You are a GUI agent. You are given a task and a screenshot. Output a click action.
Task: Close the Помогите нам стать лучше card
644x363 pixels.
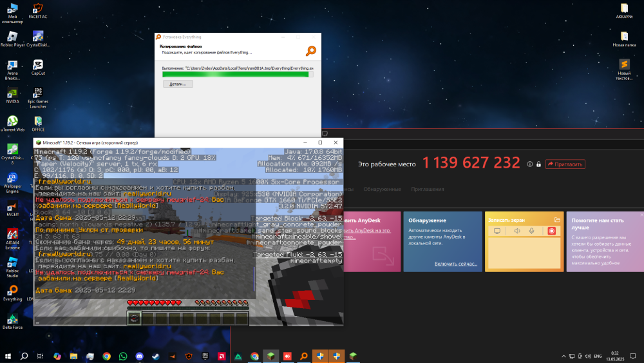pyautogui.click(x=641, y=215)
